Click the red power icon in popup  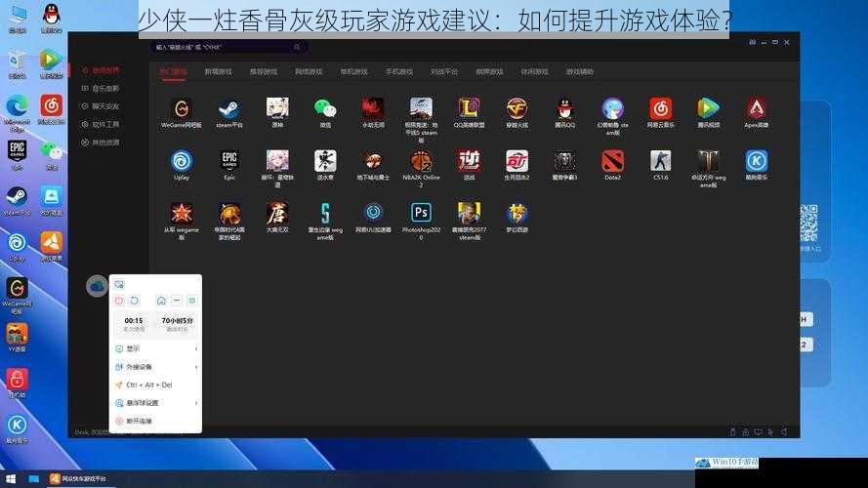[119, 301]
